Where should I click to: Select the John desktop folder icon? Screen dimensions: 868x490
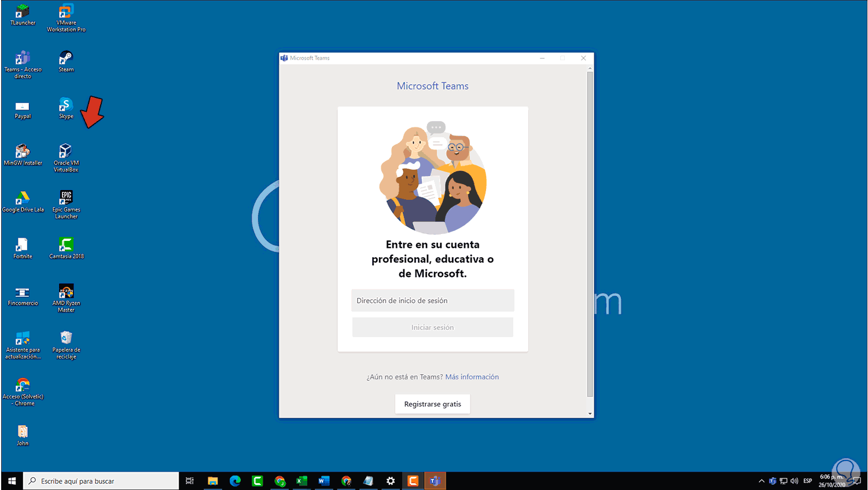click(23, 436)
